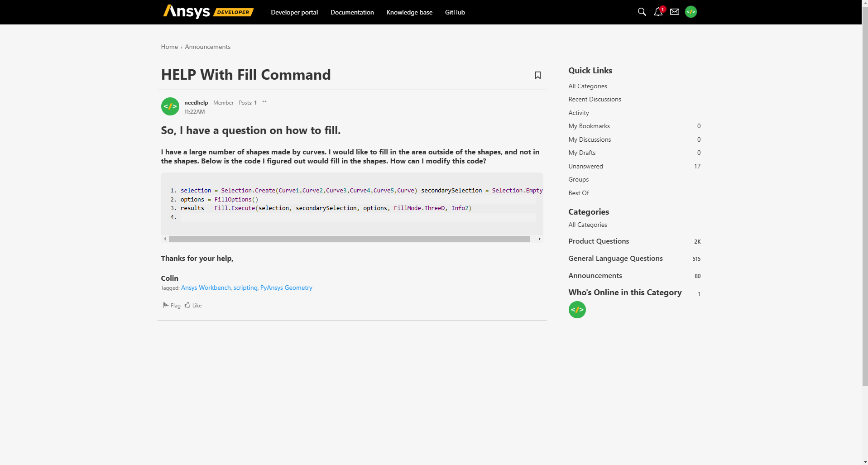The width and height of the screenshot is (868, 465).
Task: Click the Ansys Developer logo
Action: tap(208, 12)
